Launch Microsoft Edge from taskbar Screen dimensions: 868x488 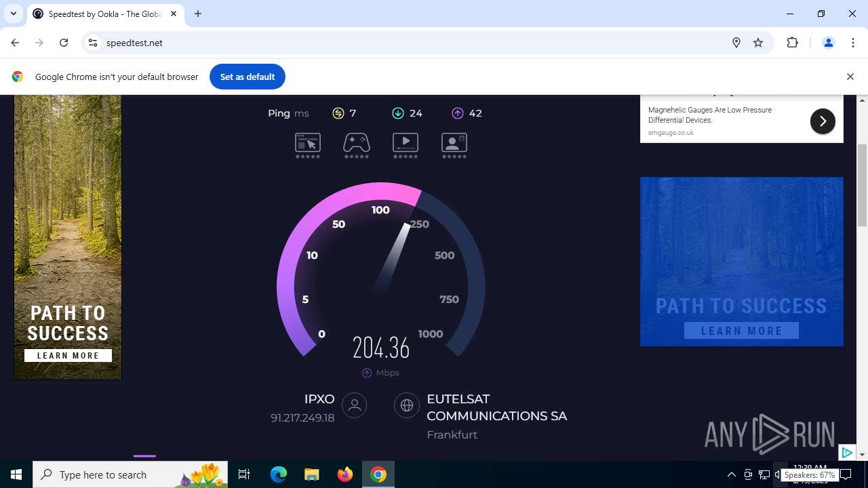point(279,474)
